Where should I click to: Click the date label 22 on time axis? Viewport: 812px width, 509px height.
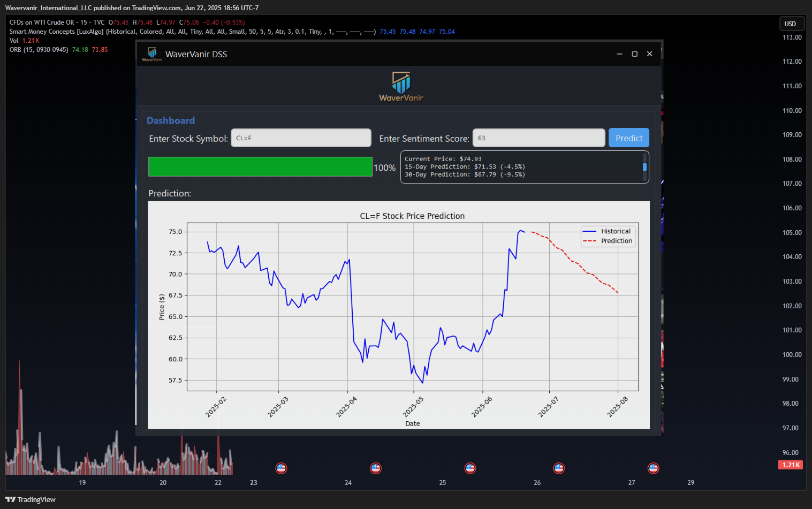click(218, 483)
